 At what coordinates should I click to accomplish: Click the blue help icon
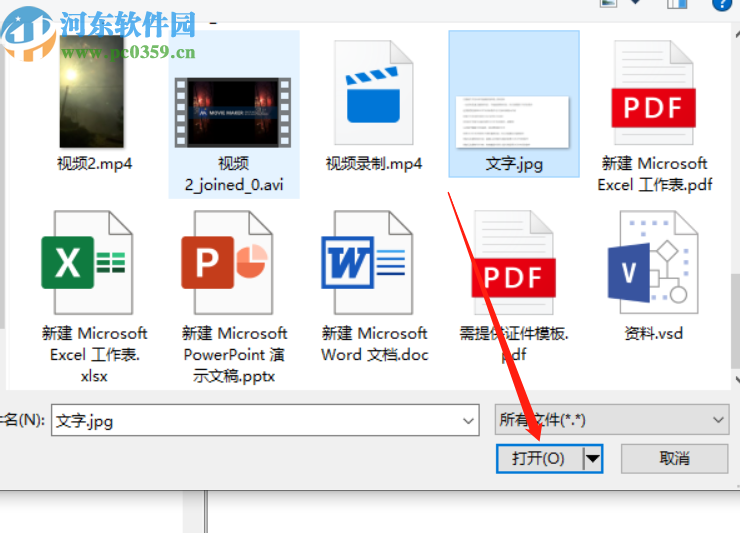(722, 4)
